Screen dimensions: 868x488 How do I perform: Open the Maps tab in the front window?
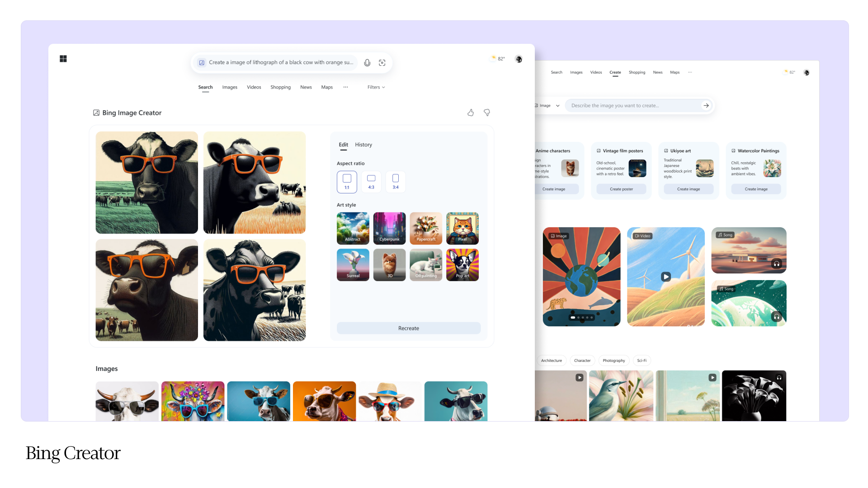click(327, 87)
